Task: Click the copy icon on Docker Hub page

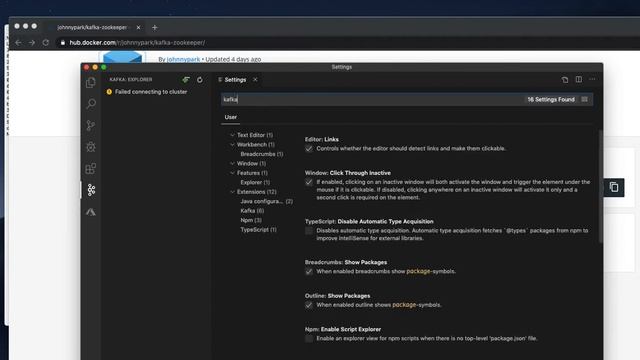Action: pos(614,187)
